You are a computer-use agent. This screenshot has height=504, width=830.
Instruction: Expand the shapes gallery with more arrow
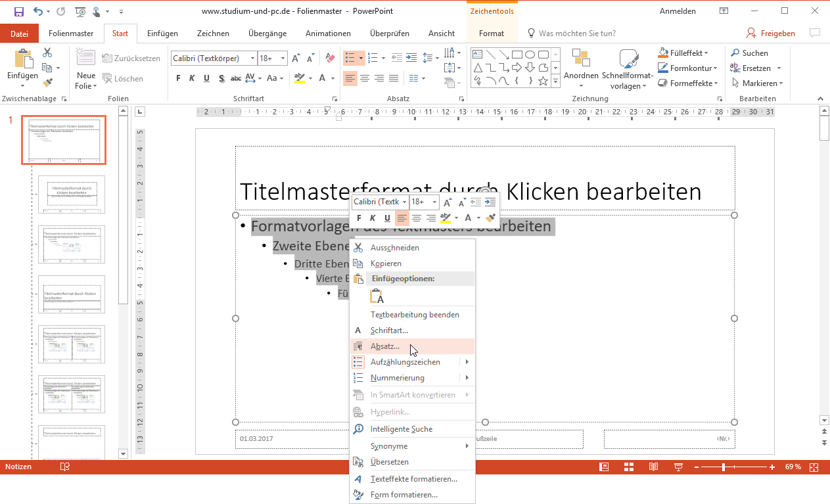point(556,81)
